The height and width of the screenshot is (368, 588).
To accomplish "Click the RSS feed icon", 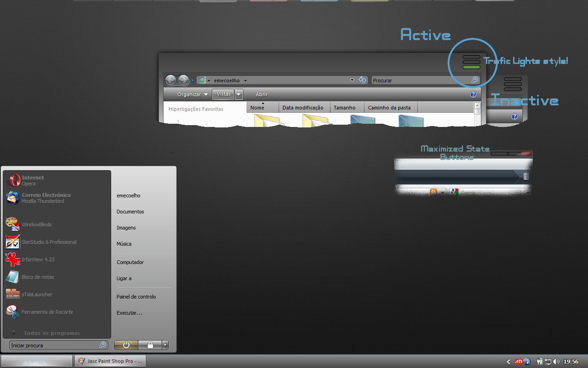I will (x=433, y=192).
